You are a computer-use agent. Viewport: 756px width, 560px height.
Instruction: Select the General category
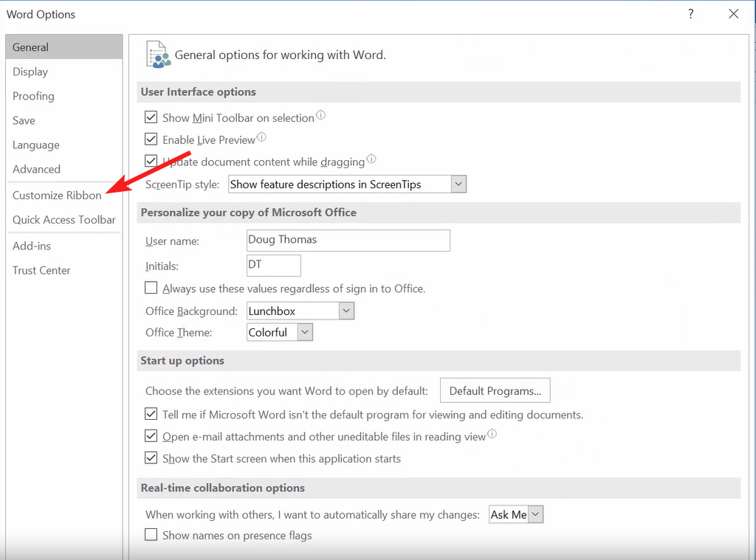(x=64, y=46)
